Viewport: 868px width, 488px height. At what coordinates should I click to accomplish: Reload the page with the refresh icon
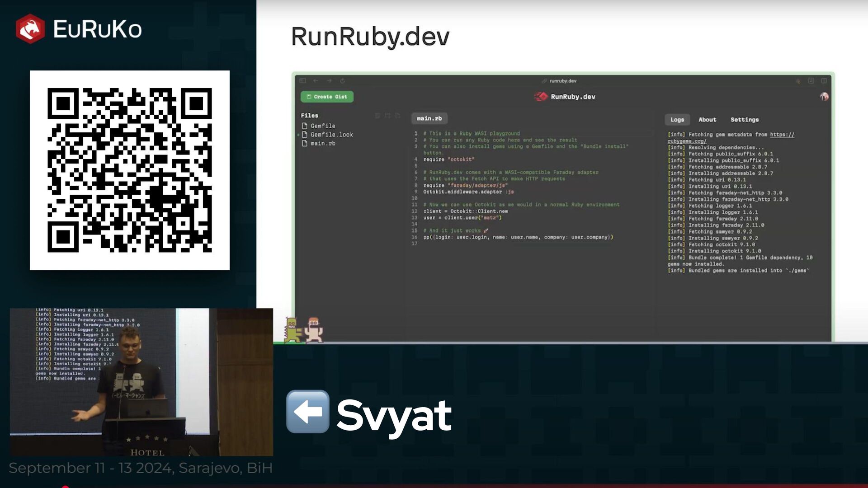point(342,81)
